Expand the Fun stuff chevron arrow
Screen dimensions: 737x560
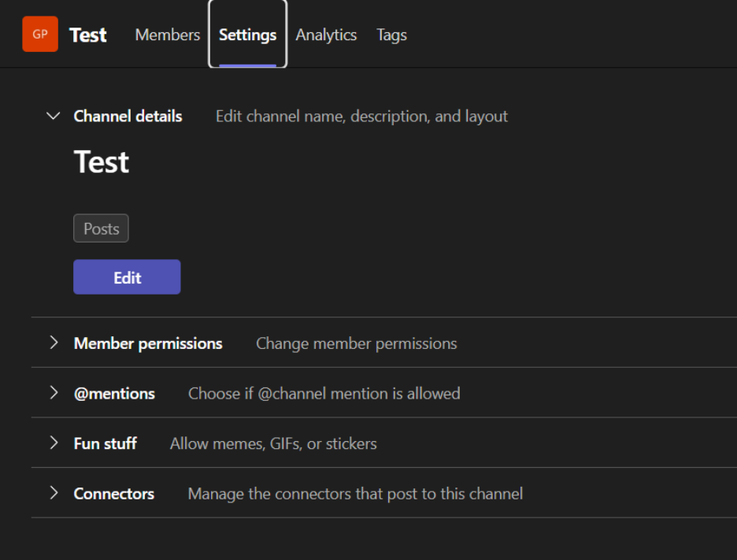point(54,443)
